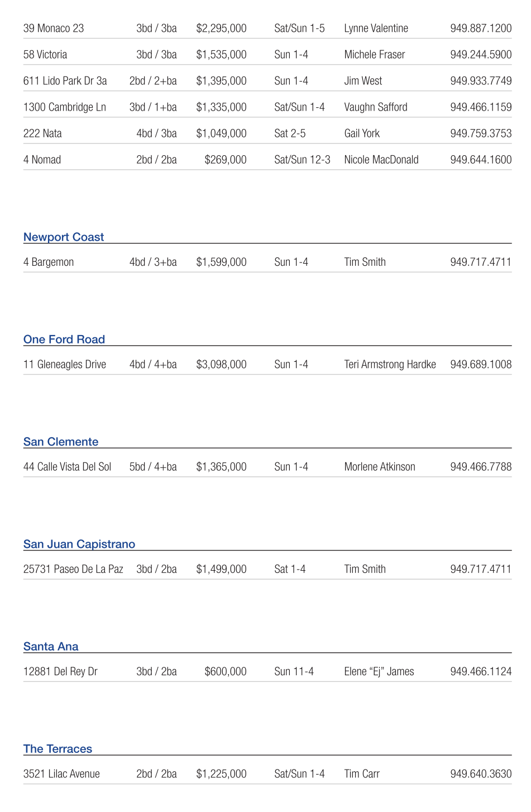531x812 pixels.
Task: Select the San Clemente section heading
Action: tap(61, 442)
